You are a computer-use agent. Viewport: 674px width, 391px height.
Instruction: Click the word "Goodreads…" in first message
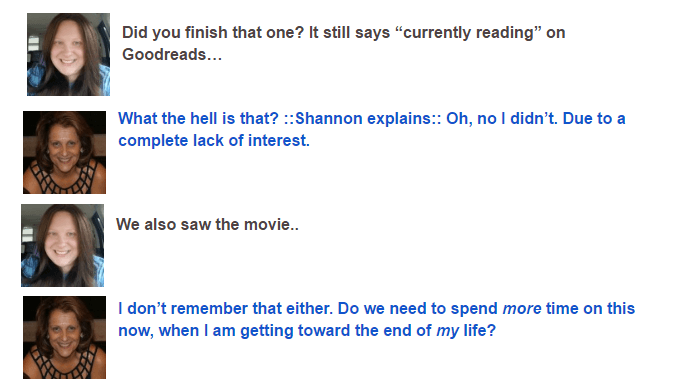pyautogui.click(x=172, y=55)
